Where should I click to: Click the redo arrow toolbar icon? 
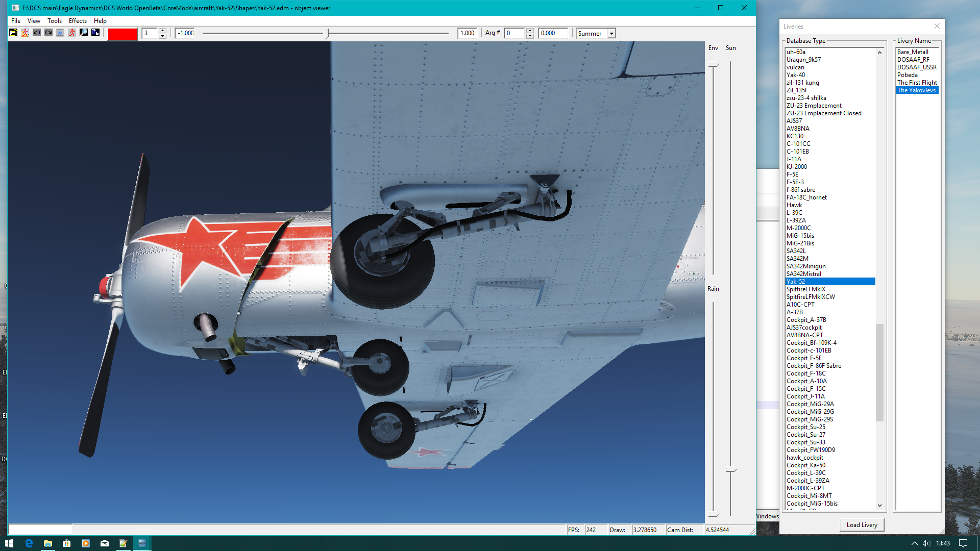[x=48, y=33]
